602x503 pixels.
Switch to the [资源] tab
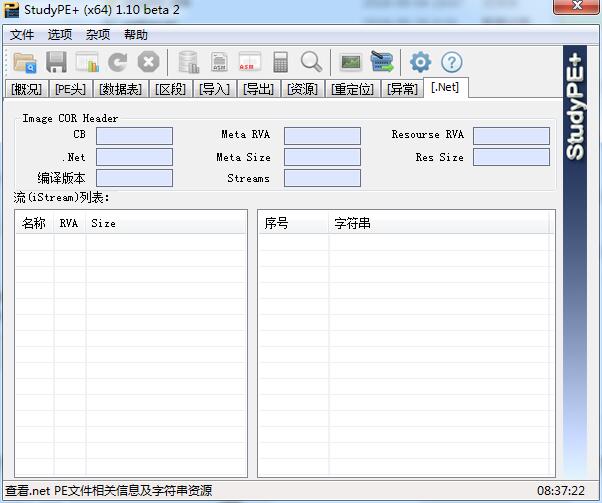tap(303, 89)
